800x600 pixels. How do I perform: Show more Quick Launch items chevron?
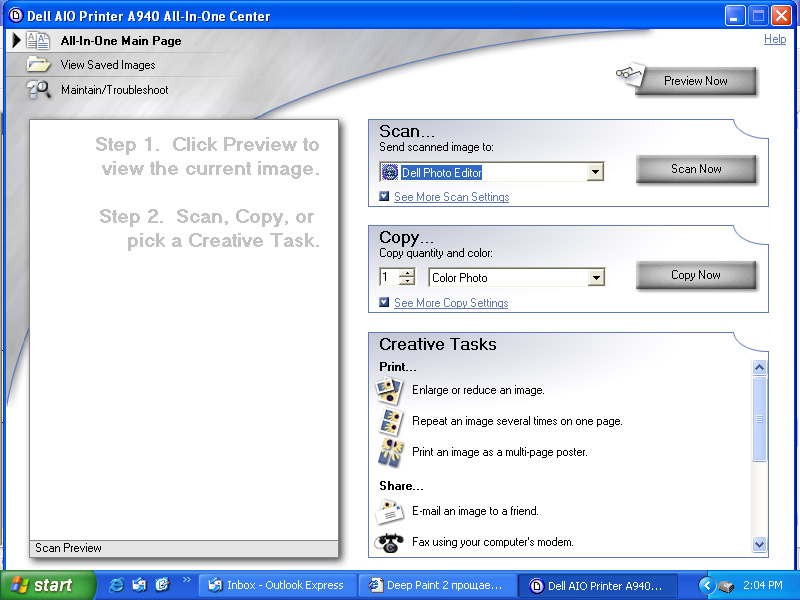point(187,580)
